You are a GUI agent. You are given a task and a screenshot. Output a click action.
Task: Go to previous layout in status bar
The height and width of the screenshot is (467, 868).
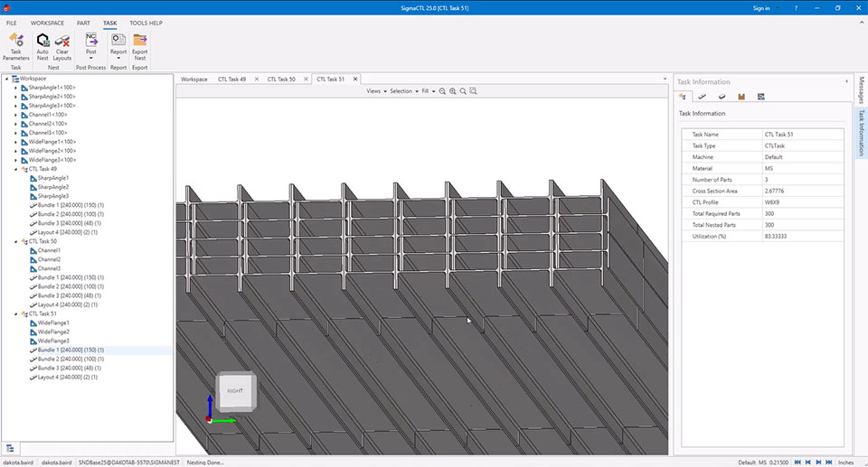coord(807,462)
